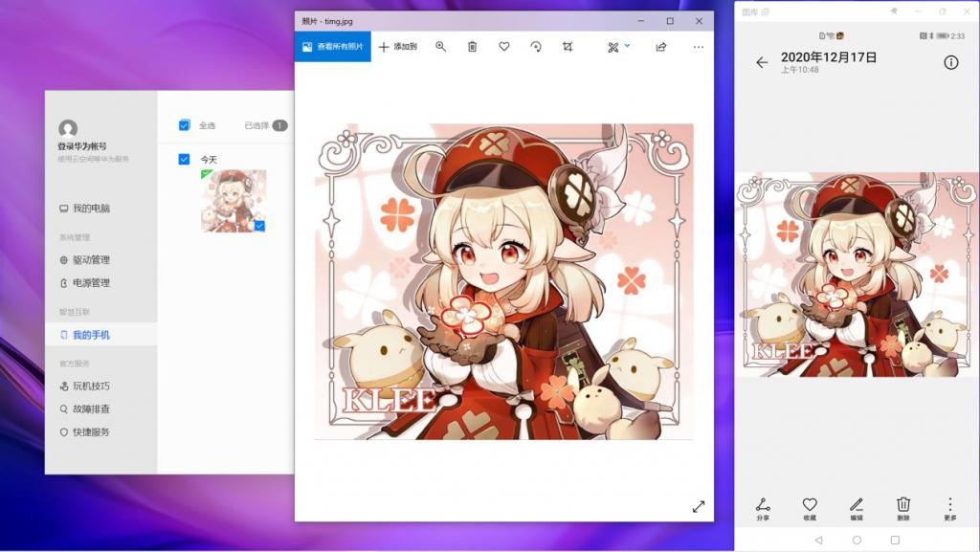Toggle the 全选 select-all checkbox
Image resolution: width=980 pixels, height=552 pixels.
coord(185,125)
